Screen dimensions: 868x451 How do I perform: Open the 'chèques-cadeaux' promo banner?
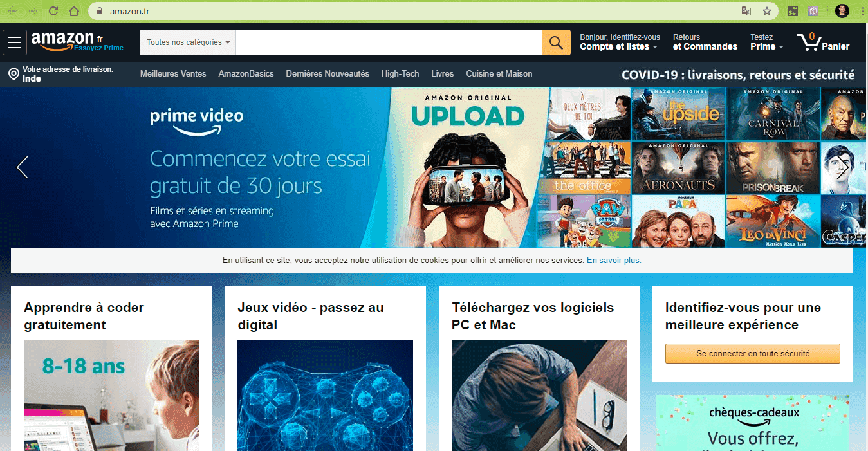[x=753, y=423]
